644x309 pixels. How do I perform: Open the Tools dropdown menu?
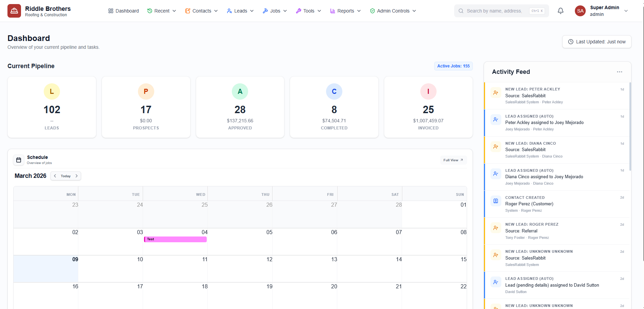tap(308, 11)
